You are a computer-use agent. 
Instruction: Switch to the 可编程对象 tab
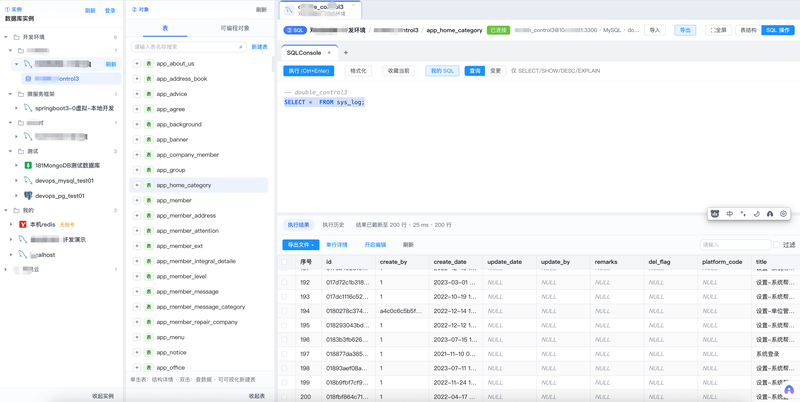[235, 29]
